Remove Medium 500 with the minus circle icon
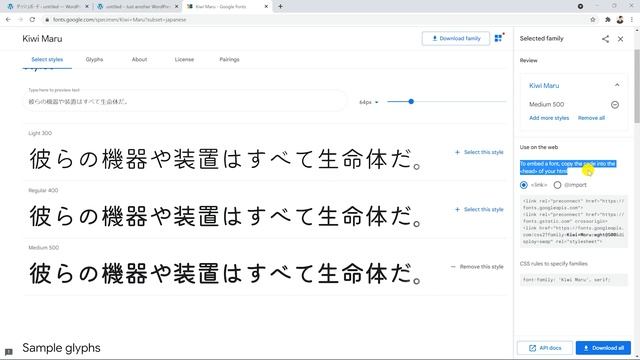The width and height of the screenshot is (640, 360). pos(615,105)
